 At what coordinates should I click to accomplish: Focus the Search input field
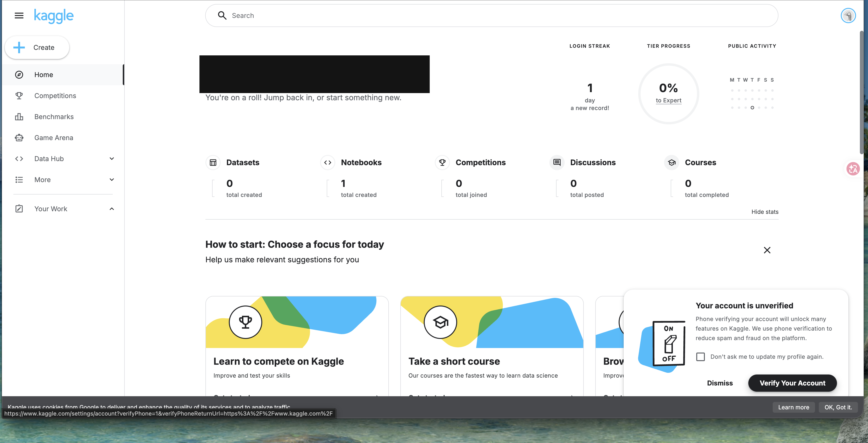(492, 16)
